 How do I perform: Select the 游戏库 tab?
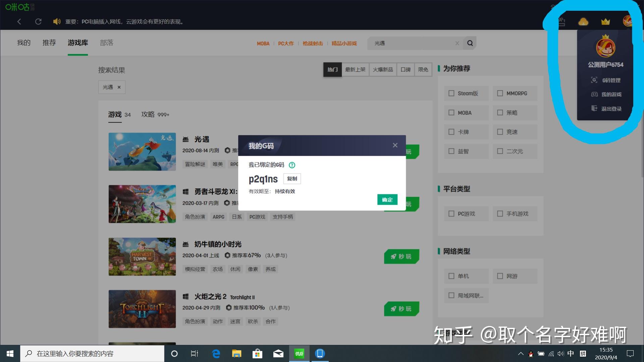[x=78, y=43]
